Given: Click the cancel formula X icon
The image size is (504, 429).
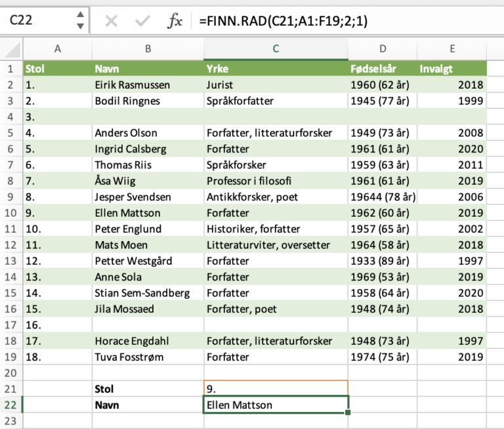Looking at the screenshot, I should 111,21.
